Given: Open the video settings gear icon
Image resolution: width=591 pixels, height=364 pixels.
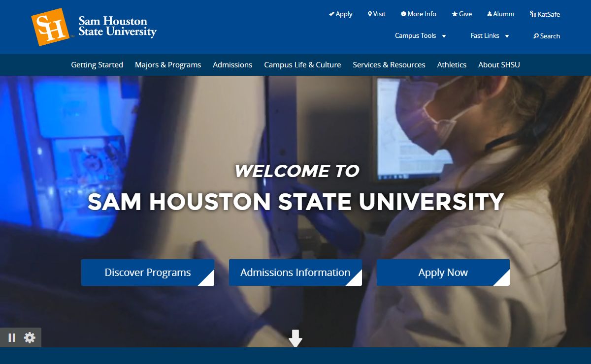Looking at the screenshot, I should (30, 338).
